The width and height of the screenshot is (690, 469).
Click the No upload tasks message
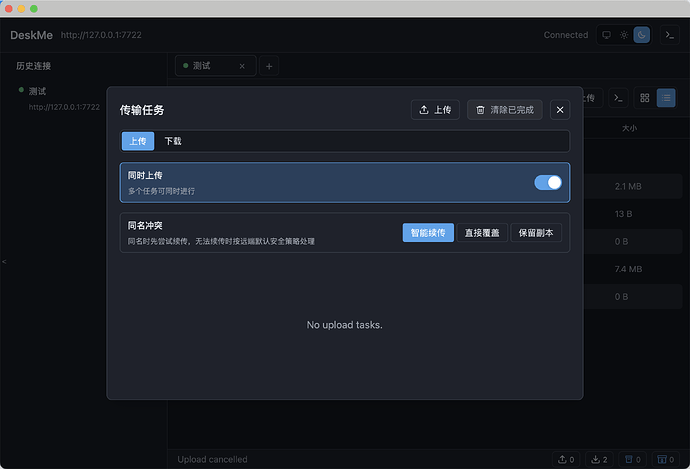point(345,325)
